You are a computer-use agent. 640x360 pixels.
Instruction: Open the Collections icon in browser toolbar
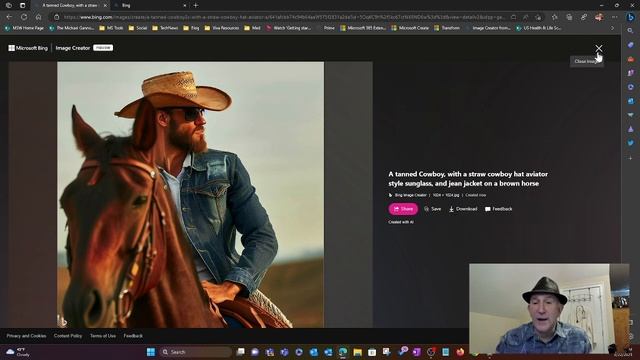click(x=569, y=17)
